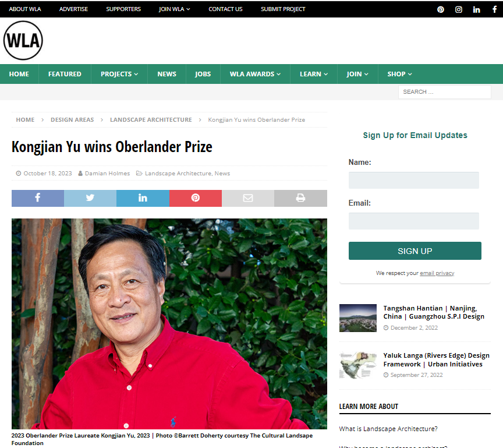503x448 pixels.
Task: Click the green SIGN UP button
Action: coord(415,251)
